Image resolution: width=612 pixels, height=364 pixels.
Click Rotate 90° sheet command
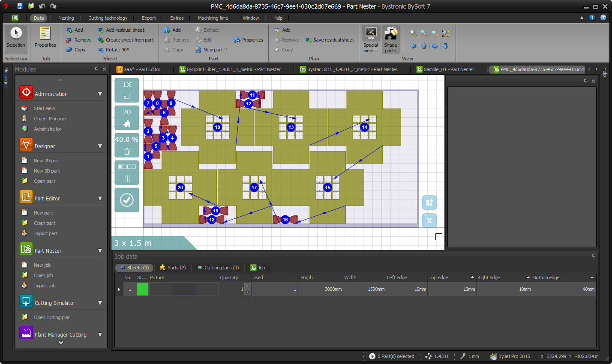pyautogui.click(x=114, y=50)
